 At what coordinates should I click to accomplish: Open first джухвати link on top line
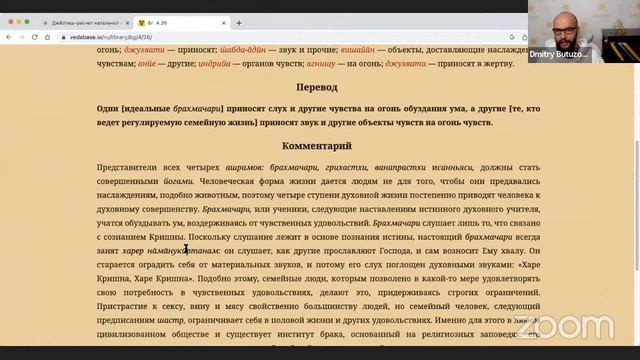point(144,50)
